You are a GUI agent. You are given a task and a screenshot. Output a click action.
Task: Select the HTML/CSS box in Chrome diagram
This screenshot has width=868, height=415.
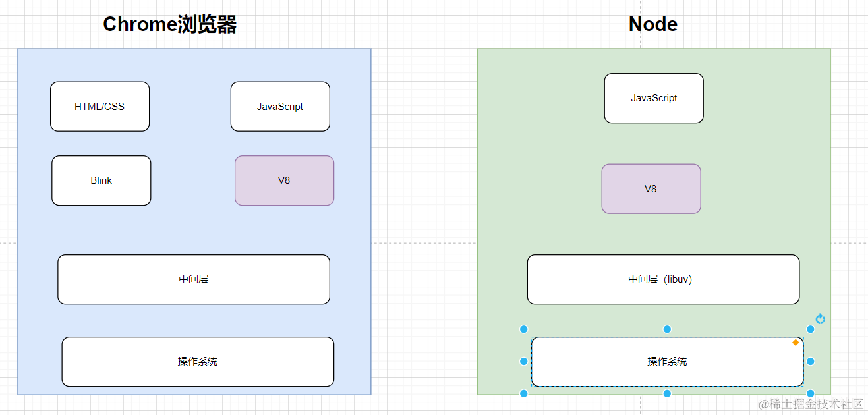100,107
